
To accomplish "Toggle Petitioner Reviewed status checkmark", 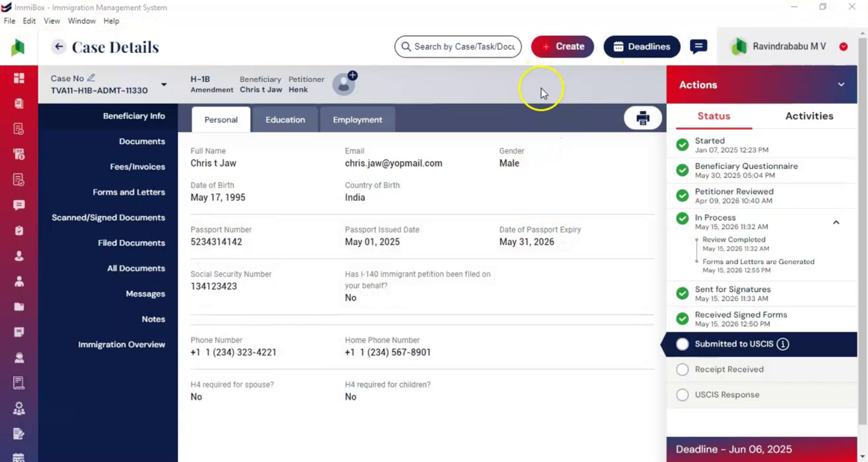I will coord(682,196).
